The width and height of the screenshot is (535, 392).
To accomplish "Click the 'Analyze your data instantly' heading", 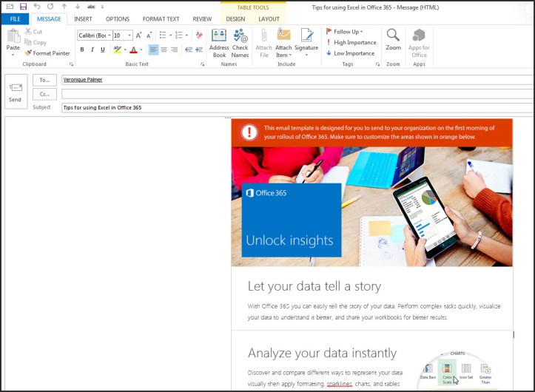I will tap(322, 353).
